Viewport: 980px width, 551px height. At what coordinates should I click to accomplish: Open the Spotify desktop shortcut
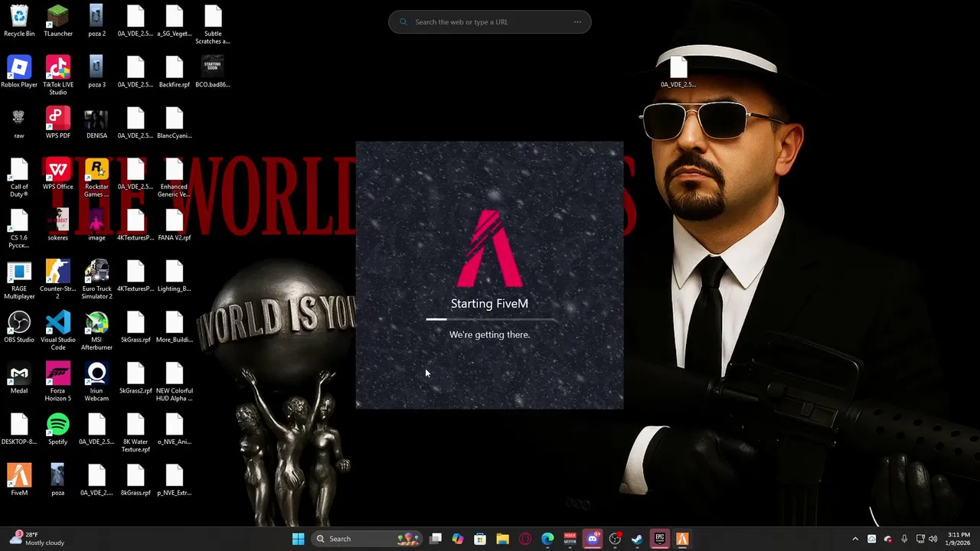tap(58, 430)
